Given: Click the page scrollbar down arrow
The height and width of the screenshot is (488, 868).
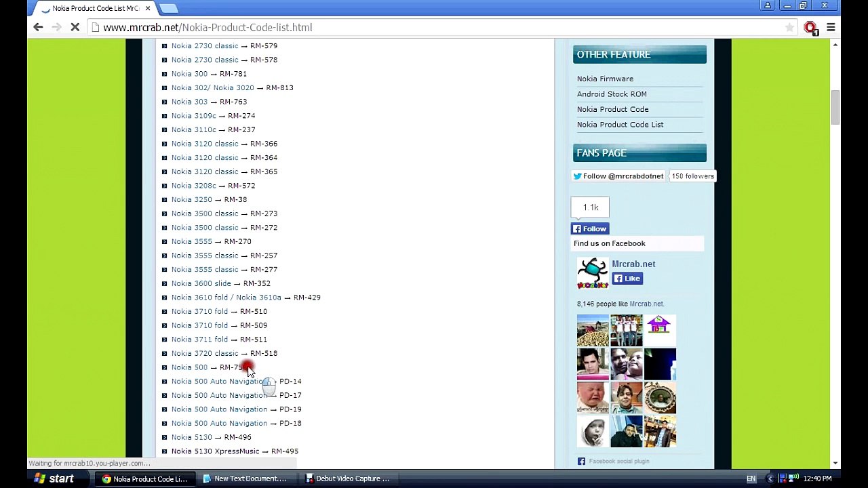Looking at the screenshot, I should pyautogui.click(x=835, y=464).
